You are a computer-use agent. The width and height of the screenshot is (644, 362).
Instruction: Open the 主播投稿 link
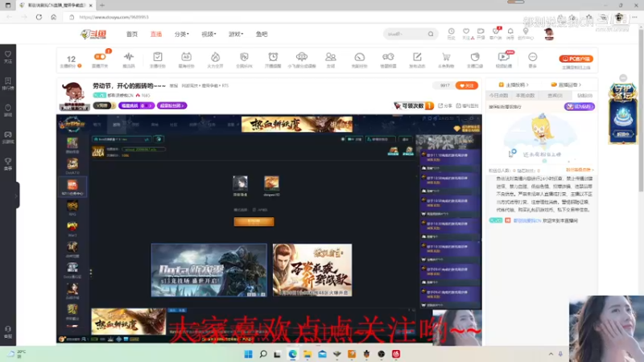pyautogui.click(x=514, y=84)
